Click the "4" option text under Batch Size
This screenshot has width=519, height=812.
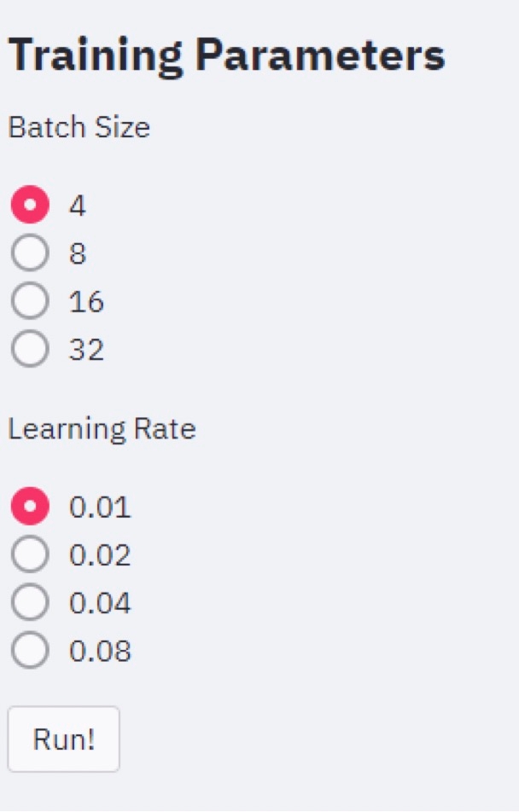click(x=78, y=206)
